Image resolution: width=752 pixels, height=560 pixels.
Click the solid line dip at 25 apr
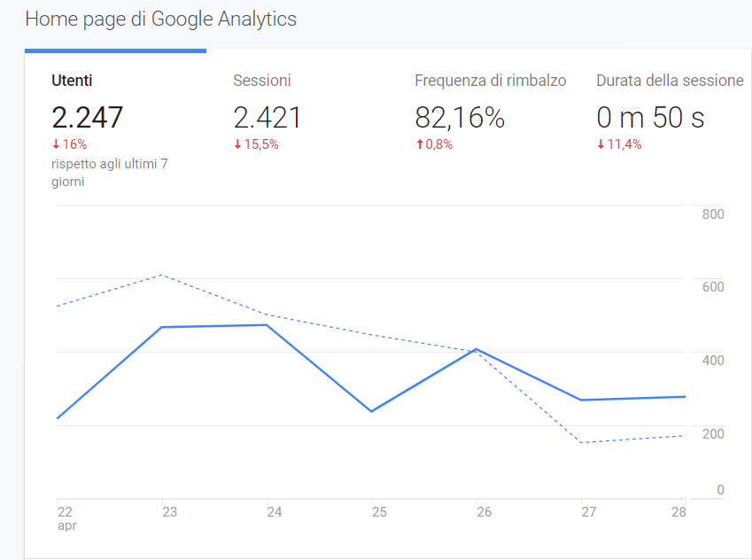[x=371, y=411]
